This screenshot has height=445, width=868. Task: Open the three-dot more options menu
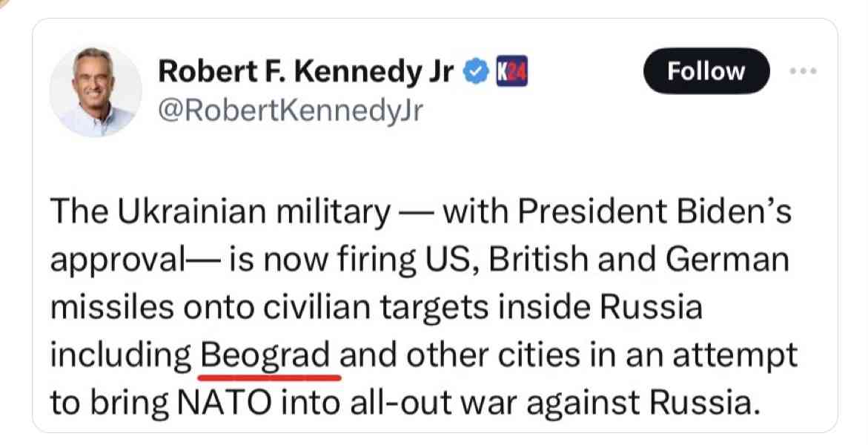click(801, 71)
